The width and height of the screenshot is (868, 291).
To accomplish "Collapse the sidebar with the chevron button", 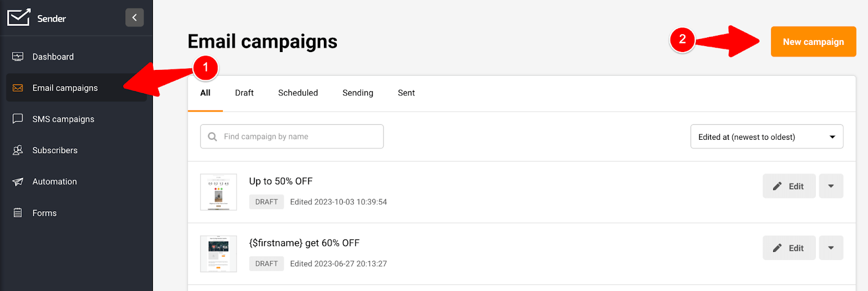I will pyautogui.click(x=135, y=17).
